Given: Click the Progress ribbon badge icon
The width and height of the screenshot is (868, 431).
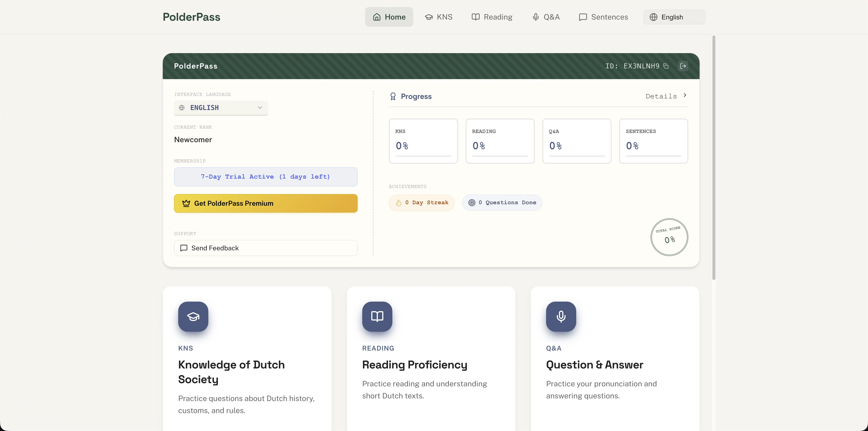Looking at the screenshot, I should click(x=393, y=96).
